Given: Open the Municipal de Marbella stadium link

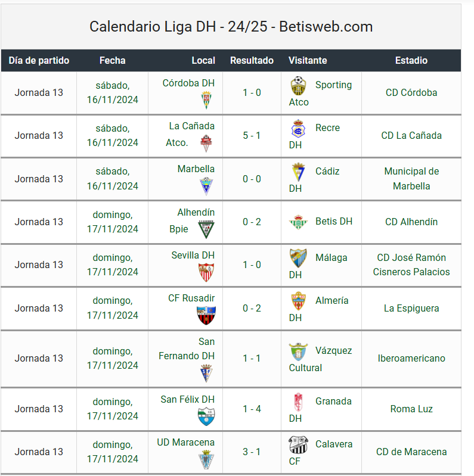Looking at the screenshot, I should click(411, 179).
